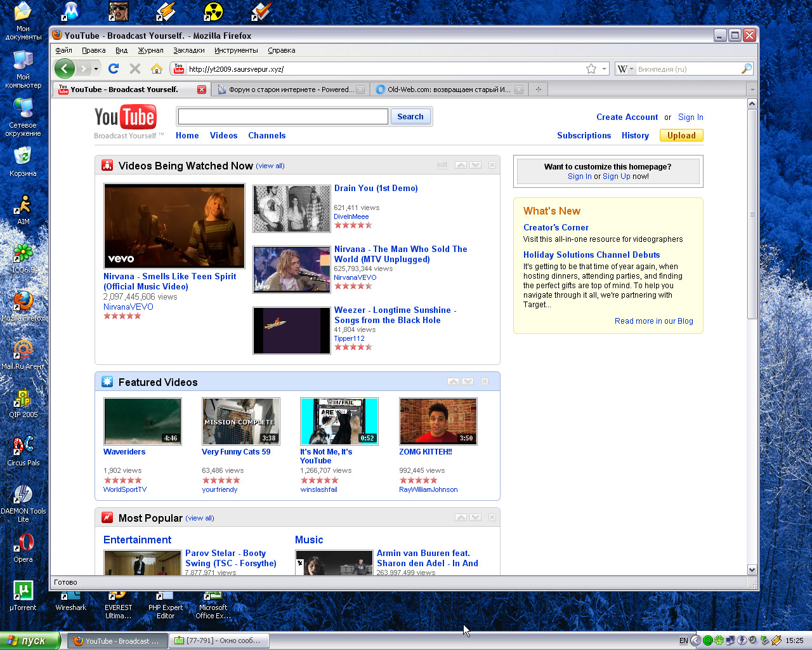812x650 pixels.
Task: Open the Create Account link
Action: point(627,117)
